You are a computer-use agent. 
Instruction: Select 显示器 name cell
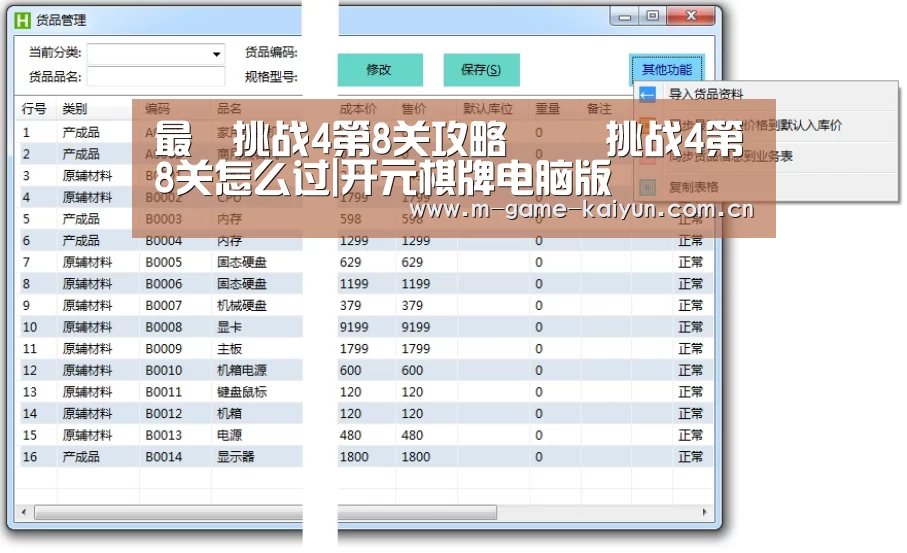click(x=235, y=457)
